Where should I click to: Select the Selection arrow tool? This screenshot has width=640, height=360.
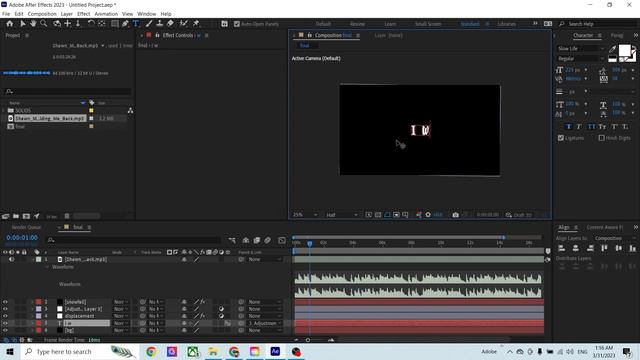23,24
